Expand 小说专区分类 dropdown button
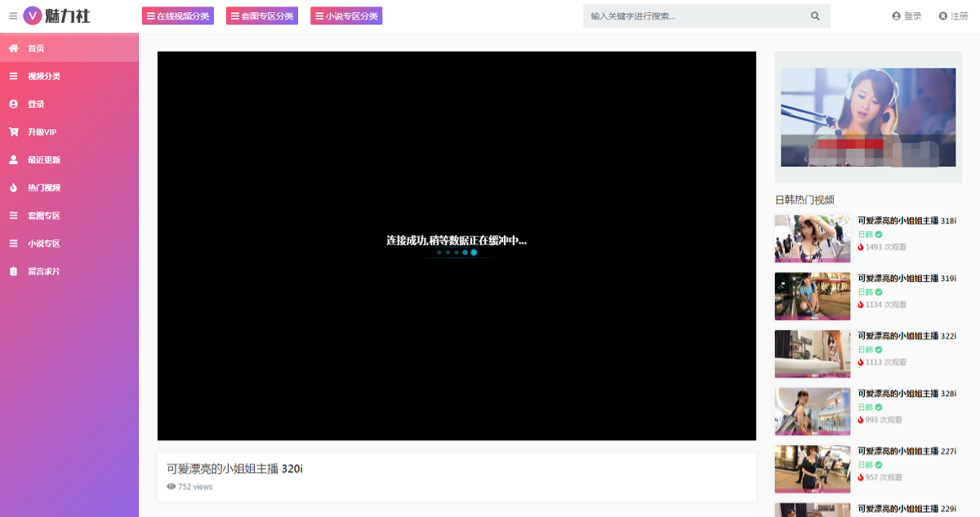This screenshot has width=980, height=517. 346,16
